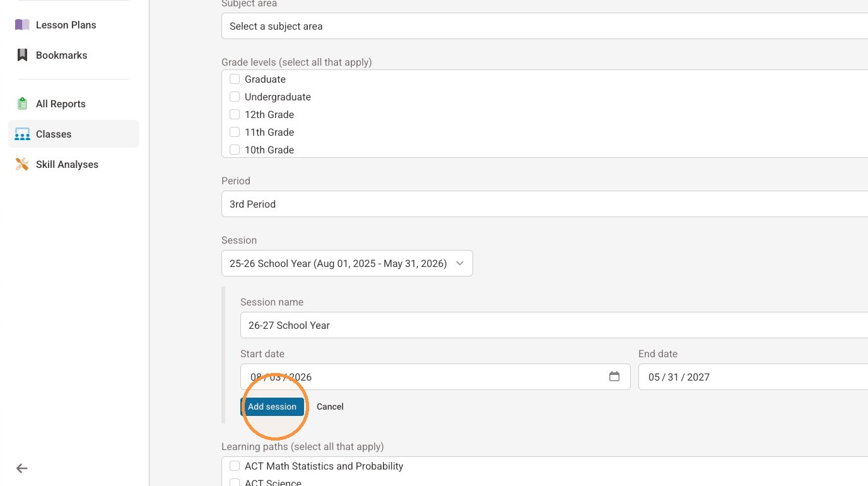Click the Bookmarks ribbon icon
This screenshot has width=868, height=486.
(x=22, y=55)
